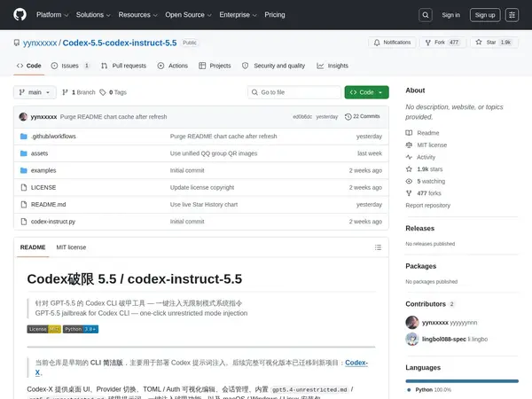The width and height of the screenshot is (532, 399).
Task: Open the .github/workflows folder icon
Action: (23, 137)
